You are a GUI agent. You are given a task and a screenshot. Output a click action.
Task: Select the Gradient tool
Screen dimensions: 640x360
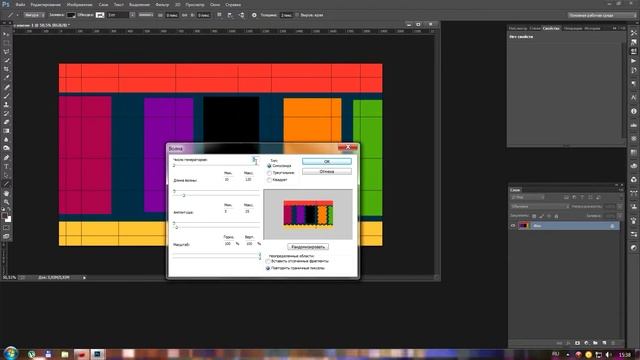[6, 131]
